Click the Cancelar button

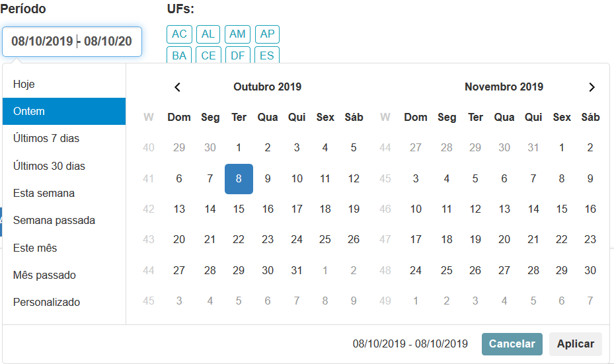coord(512,344)
